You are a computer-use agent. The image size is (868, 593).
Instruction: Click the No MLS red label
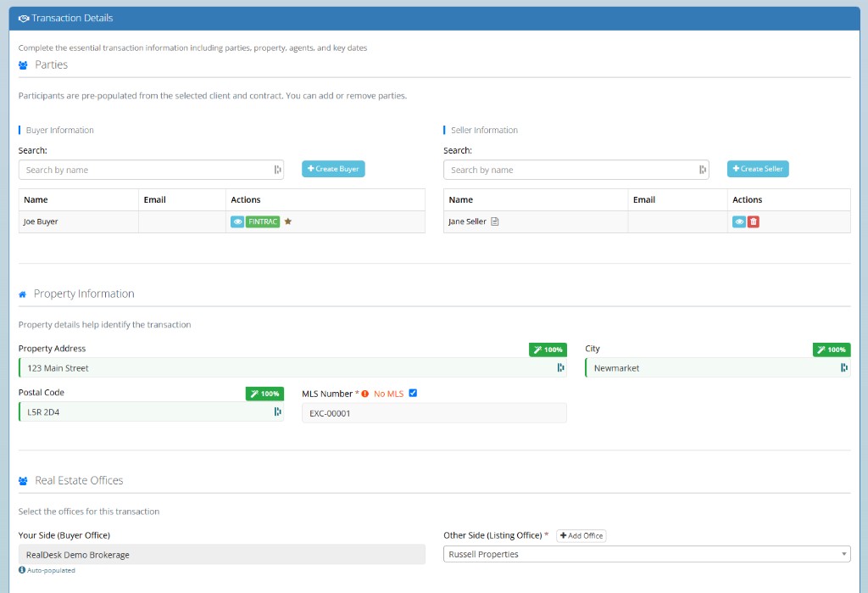pyautogui.click(x=388, y=394)
